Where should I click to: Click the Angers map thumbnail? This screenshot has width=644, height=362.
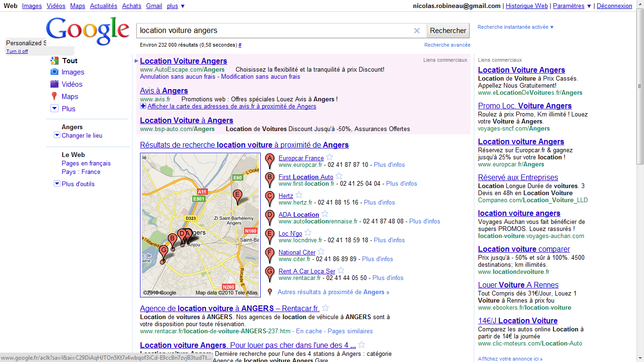point(200,225)
